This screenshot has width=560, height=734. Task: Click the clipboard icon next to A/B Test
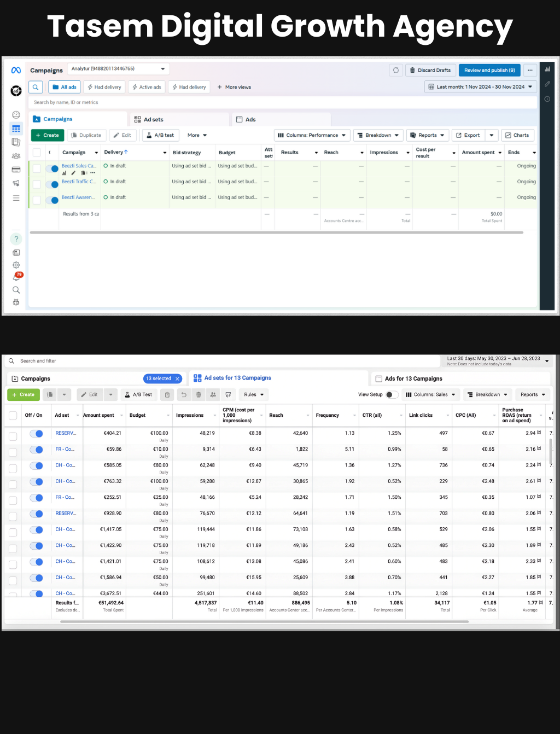point(167,394)
